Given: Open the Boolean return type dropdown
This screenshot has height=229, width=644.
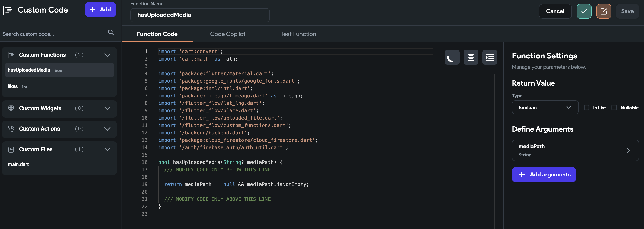Looking at the screenshot, I should click(545, 108).
